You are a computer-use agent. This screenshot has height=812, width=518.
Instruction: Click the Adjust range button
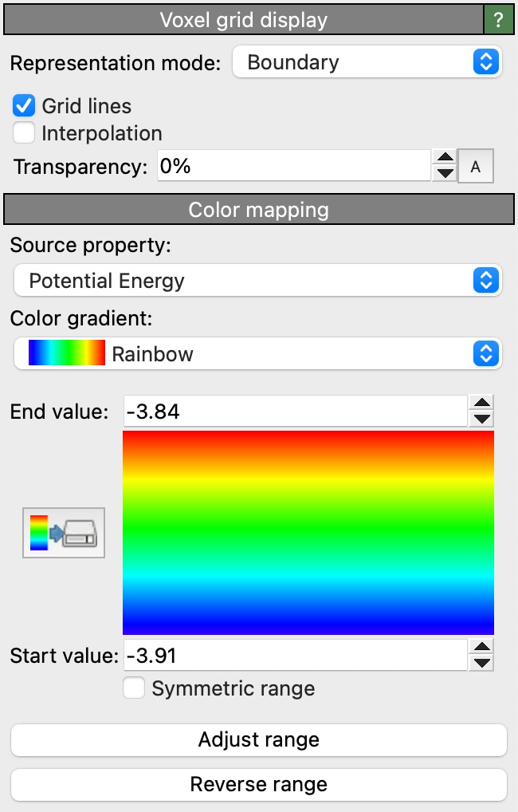pyautogui.click(x=258, y=739)
